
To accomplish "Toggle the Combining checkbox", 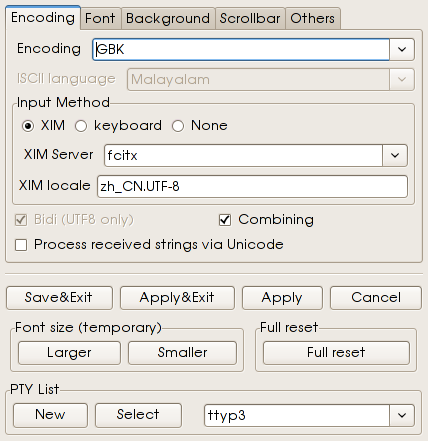I will click(225, 220).
